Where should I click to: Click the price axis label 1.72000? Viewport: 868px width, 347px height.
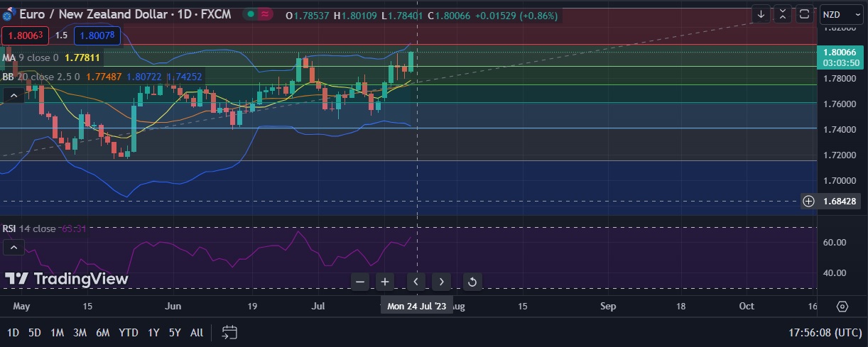tap(839, 155)
